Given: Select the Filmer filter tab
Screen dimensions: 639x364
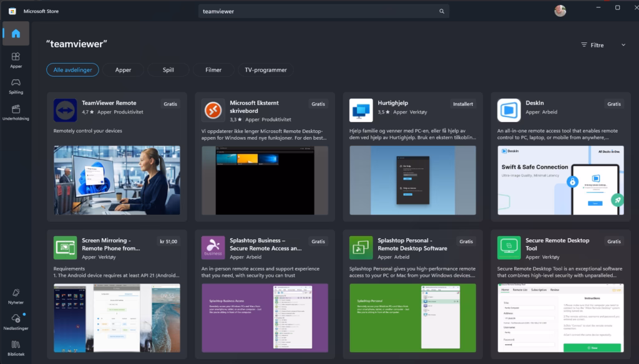Looking at the screenshot, I should point(213,70).
